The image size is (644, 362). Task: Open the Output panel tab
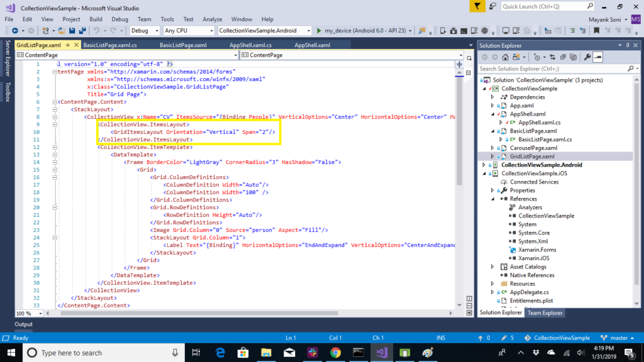23,324
